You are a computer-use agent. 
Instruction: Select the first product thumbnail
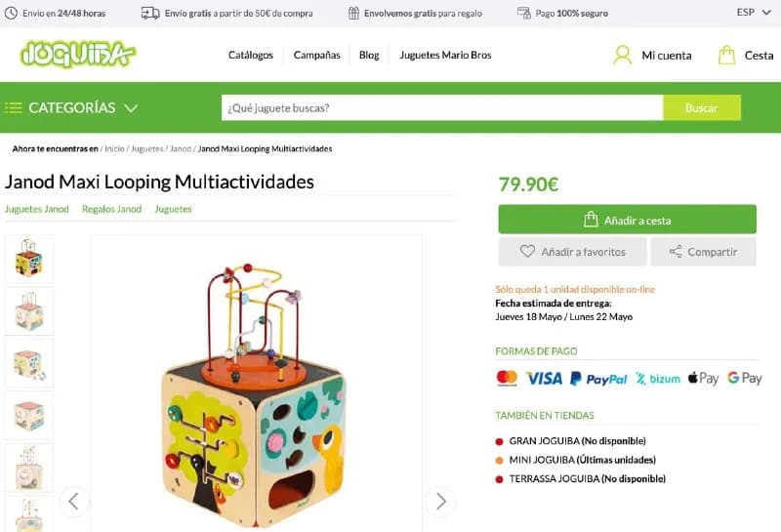[29, 259]
